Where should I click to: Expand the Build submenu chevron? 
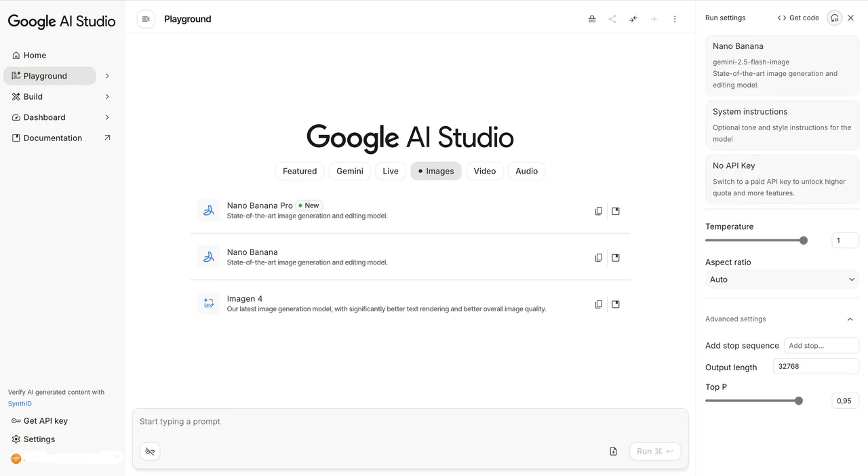107,96
